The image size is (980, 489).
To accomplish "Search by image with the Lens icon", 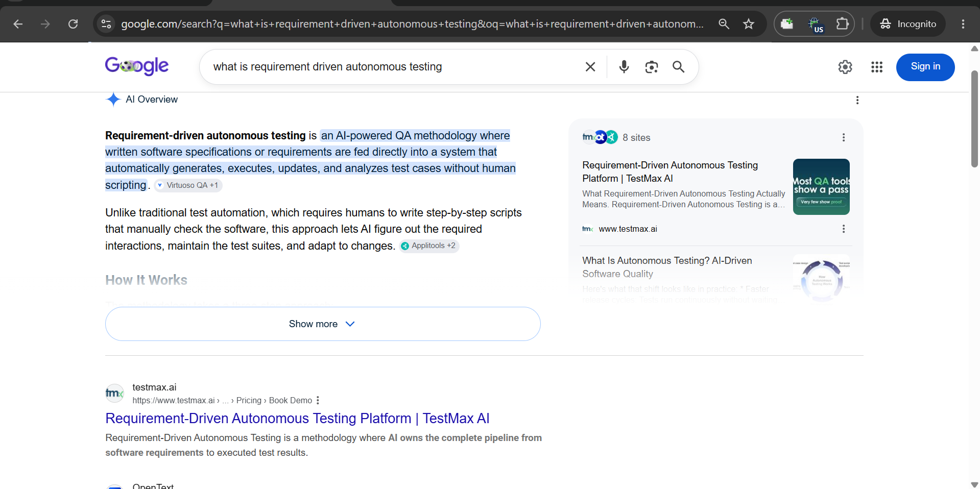I will click(652, 67).
